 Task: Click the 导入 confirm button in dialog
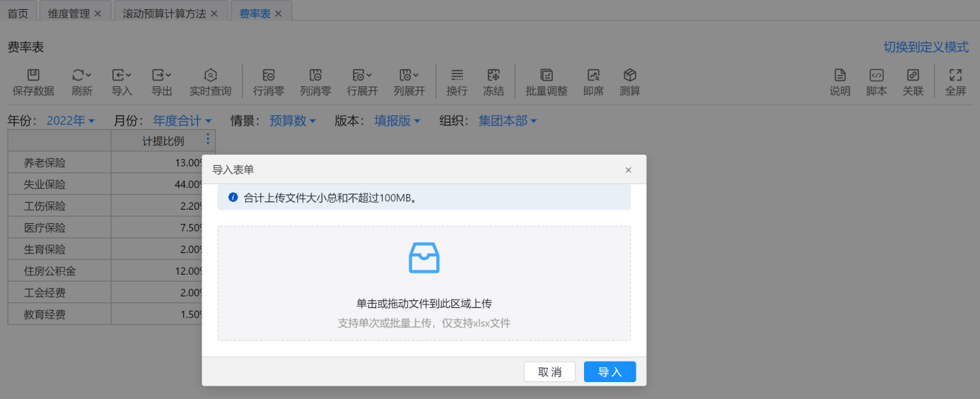tap(609, 372)
